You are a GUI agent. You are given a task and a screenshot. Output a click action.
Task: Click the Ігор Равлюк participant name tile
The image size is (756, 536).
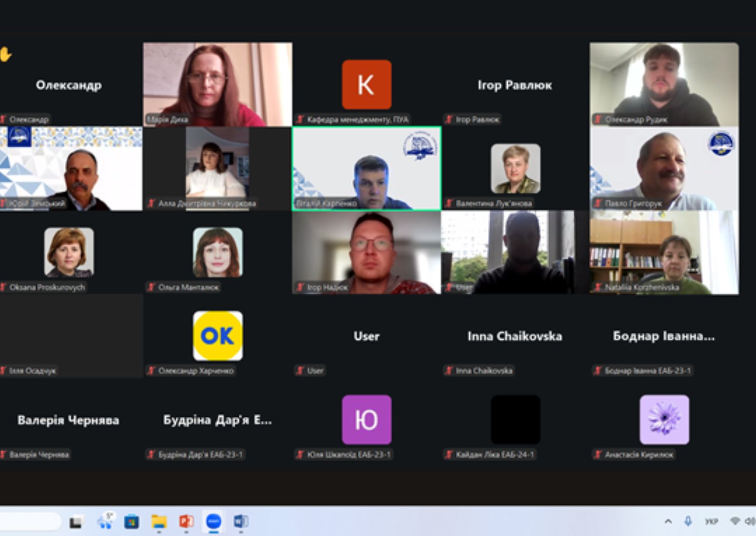tap(515, 85)
